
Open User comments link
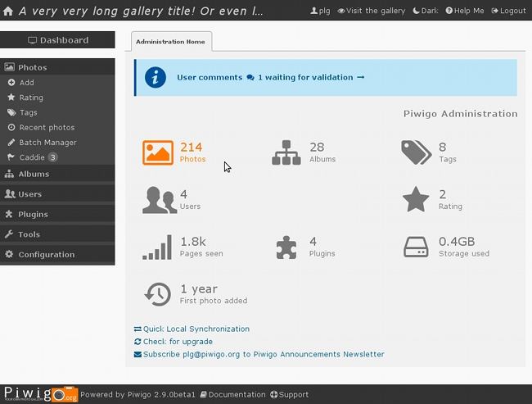point(210,78)
